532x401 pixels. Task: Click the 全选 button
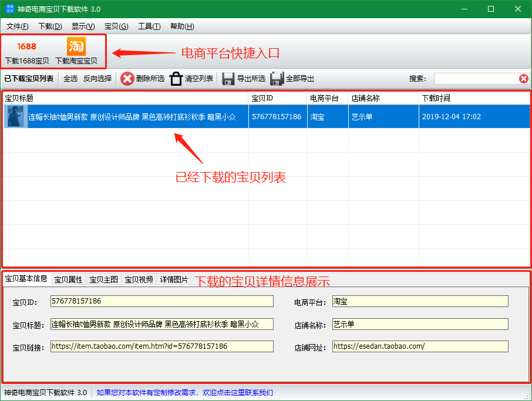point(70,79)
